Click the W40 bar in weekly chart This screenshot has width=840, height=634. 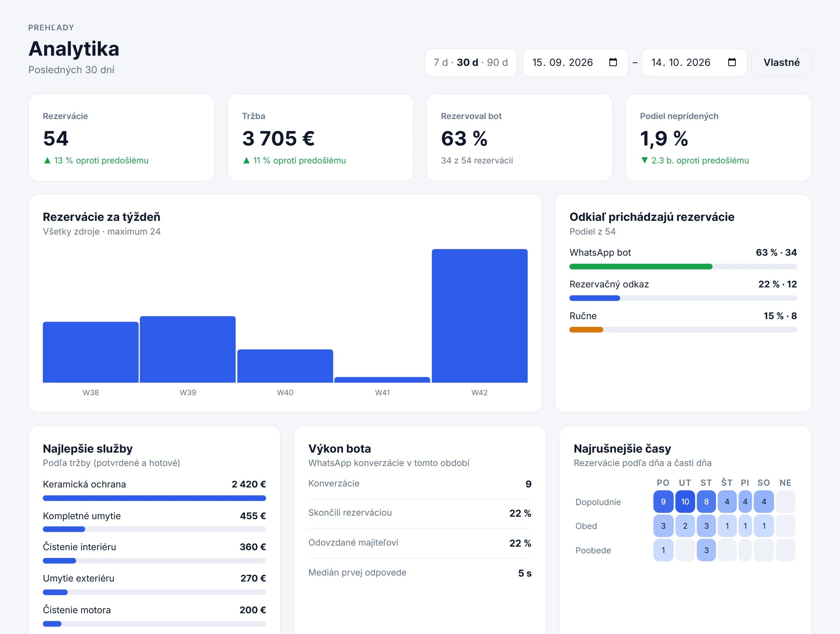click(285, 366)
